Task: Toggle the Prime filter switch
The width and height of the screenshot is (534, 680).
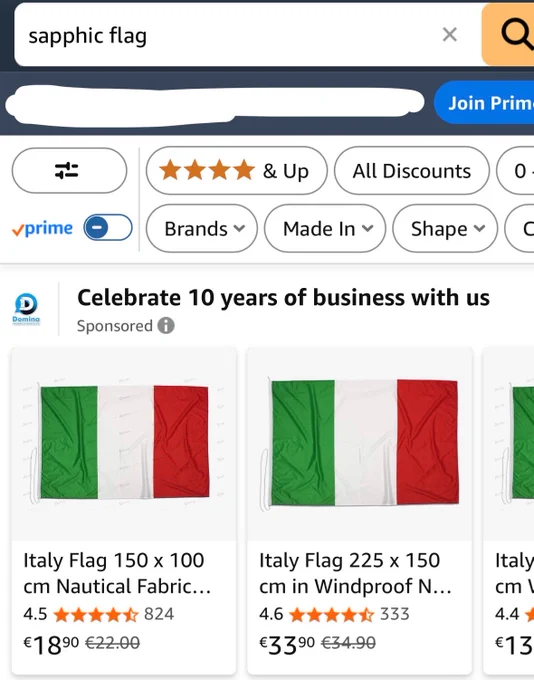Action: pyautogui.click(x=108, y=227)
